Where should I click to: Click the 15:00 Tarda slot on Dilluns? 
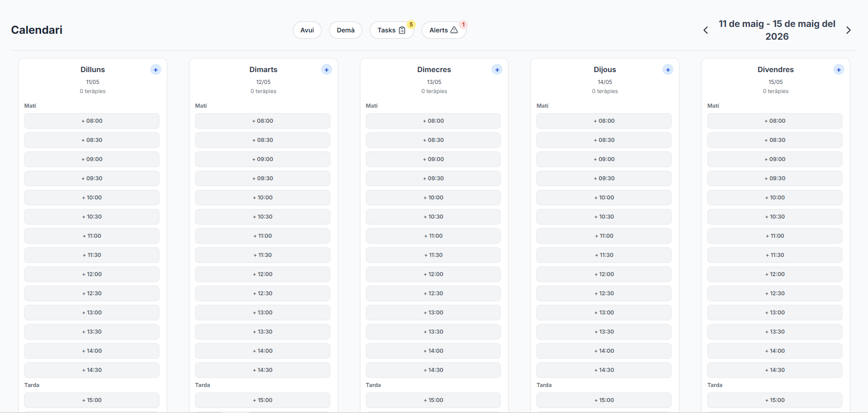pos(91,400)
